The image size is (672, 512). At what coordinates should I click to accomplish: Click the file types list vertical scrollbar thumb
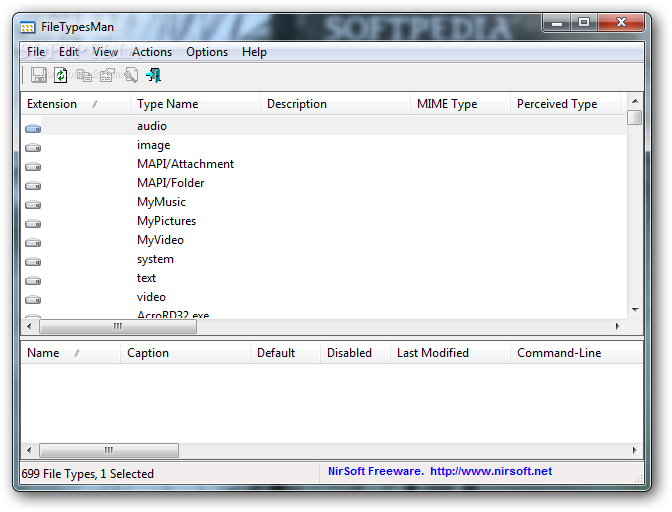635,117
